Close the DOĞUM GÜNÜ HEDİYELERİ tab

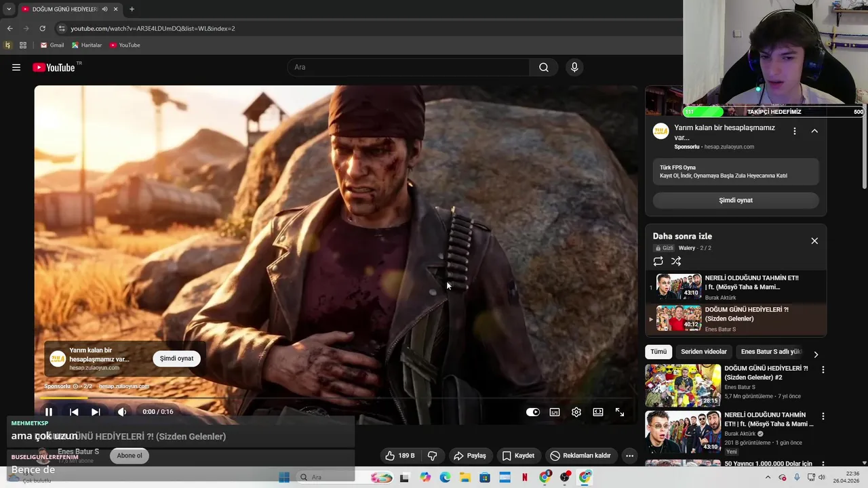point(115,9)
